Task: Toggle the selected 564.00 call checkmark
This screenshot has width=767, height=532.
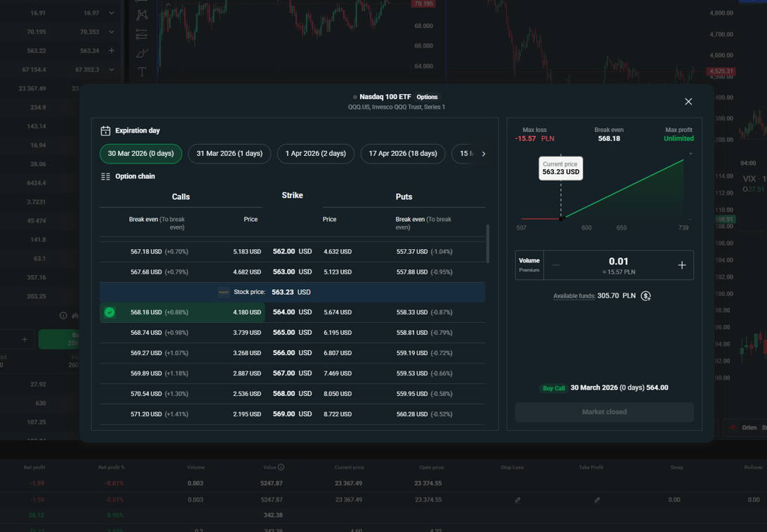Action: (x=109, y=312)
